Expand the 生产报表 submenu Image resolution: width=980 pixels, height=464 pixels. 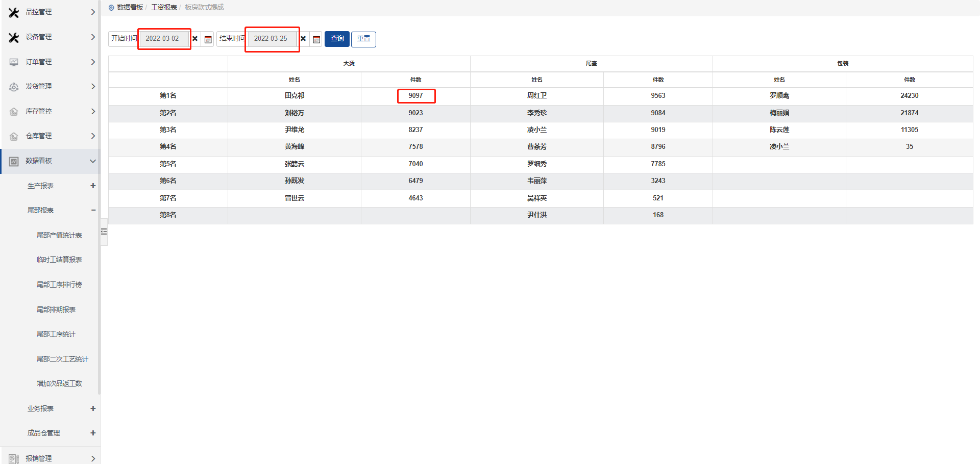(x=93, y=186)
